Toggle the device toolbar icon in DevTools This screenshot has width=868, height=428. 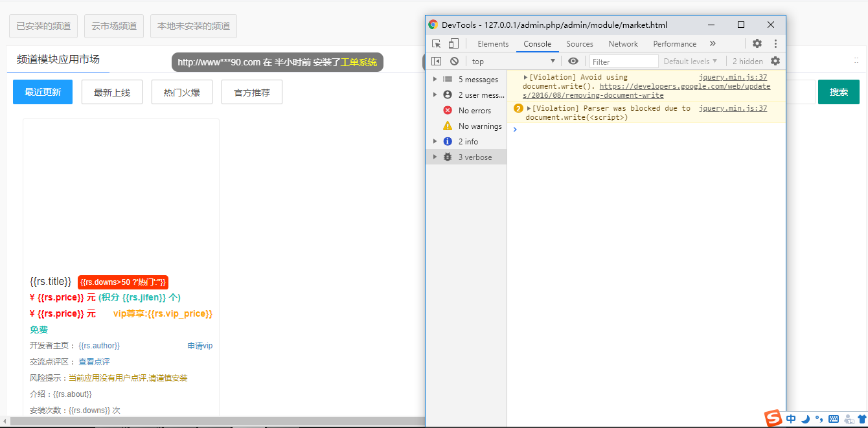pyautogui.click(x=453, y=44)
